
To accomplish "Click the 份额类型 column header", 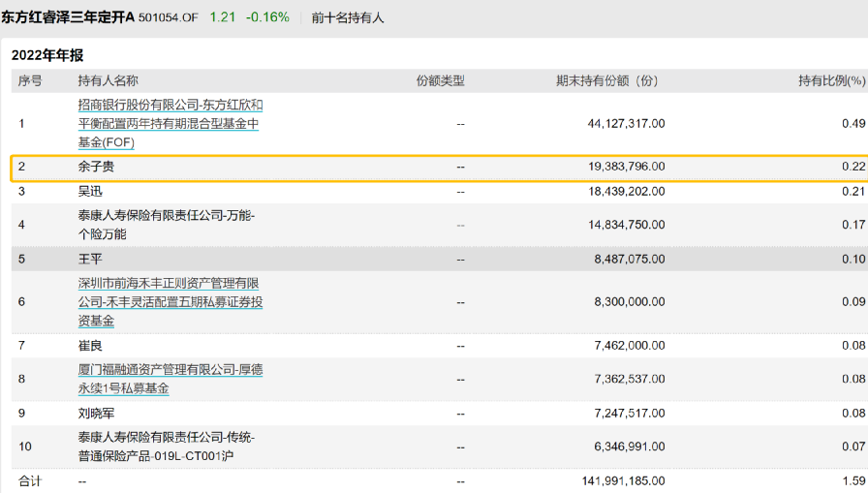I will (441, 80).
